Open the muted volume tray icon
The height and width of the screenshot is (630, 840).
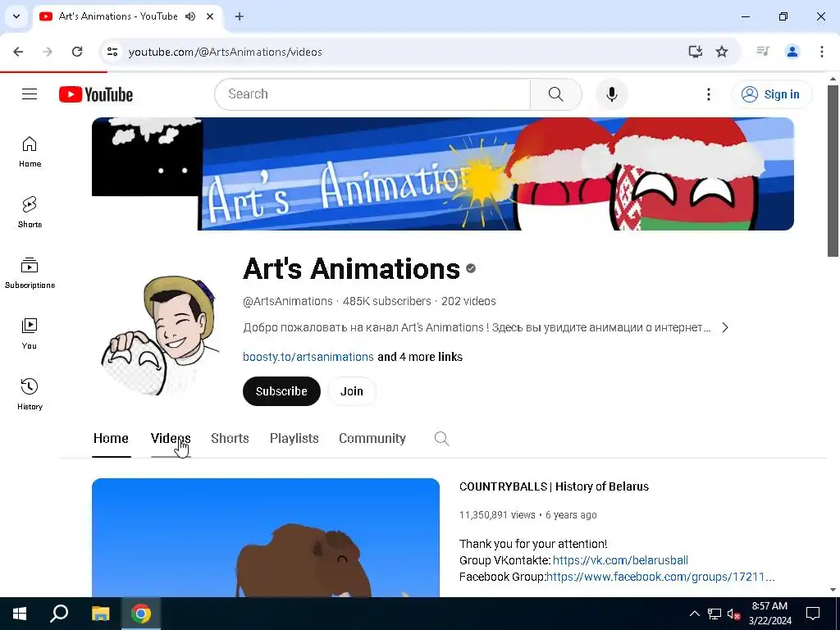[734, 614]
